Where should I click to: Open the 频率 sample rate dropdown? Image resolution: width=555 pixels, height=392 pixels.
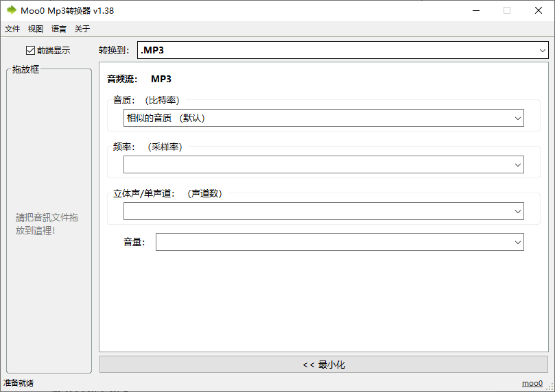tap(323, 164)
